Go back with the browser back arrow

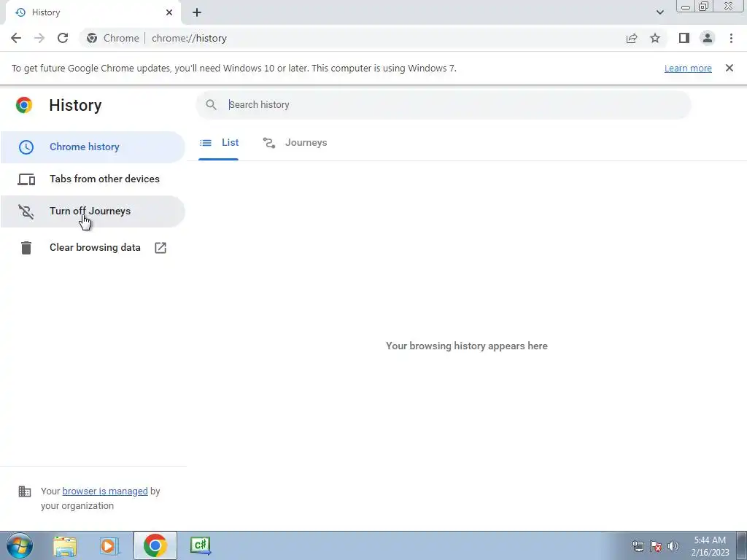pos(16,38)
